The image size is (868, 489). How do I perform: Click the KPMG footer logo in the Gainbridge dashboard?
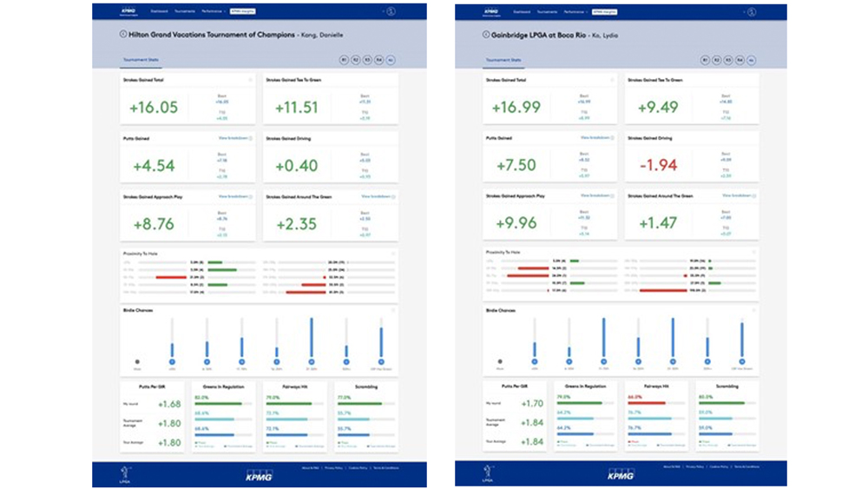(x=621, y=474)
